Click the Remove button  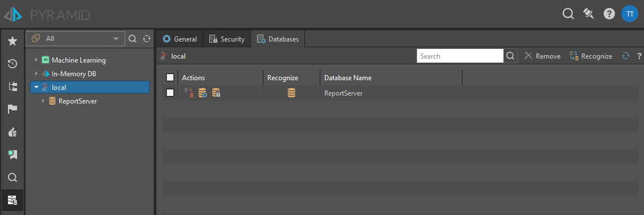[x=543, y=56]
